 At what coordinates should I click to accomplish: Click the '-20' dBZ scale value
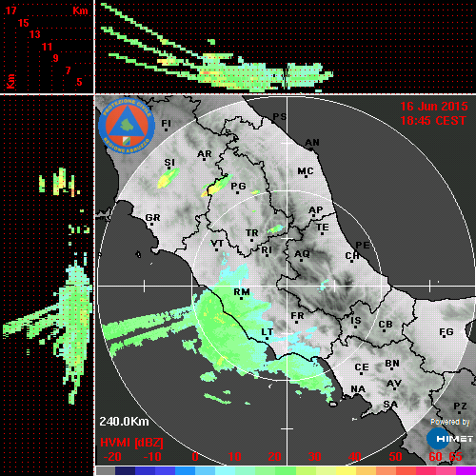[x=112, y=457]
